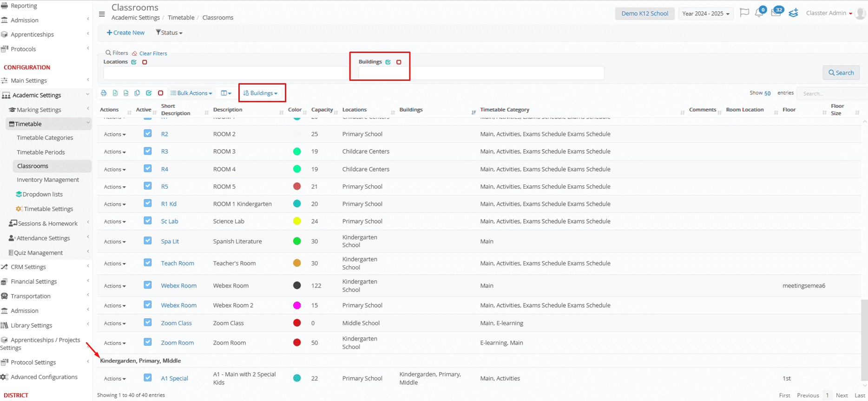The width and height of the screenshot is (868, 401).
Task: Expand Attendance Settings in the sidebar
Action: (x=43, y=238)
